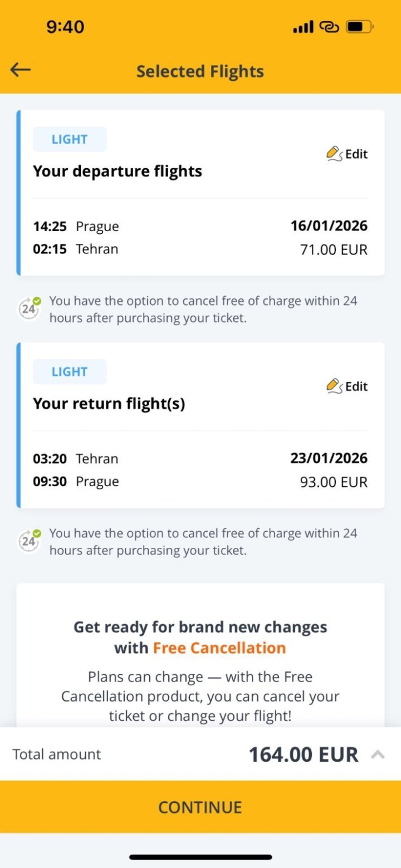This screenshot has width=401, height=868.
Task: Open the orange Free Cancellation link
Action: 219,648
